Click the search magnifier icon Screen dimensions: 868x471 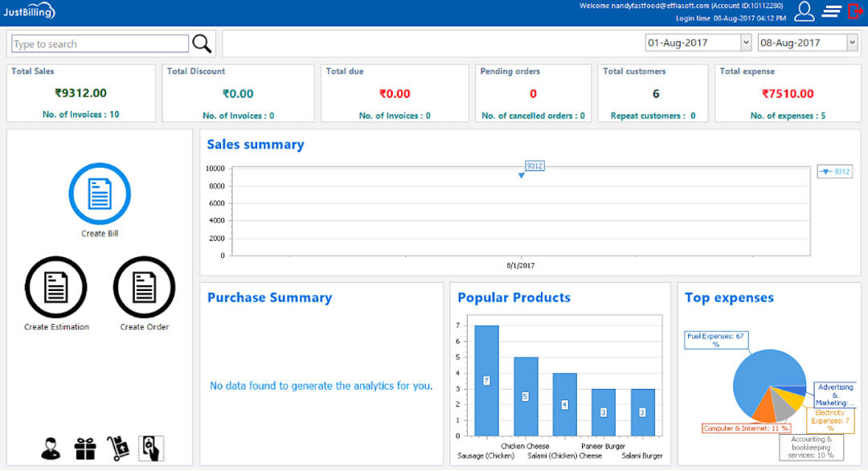click(x=201, y=43)
